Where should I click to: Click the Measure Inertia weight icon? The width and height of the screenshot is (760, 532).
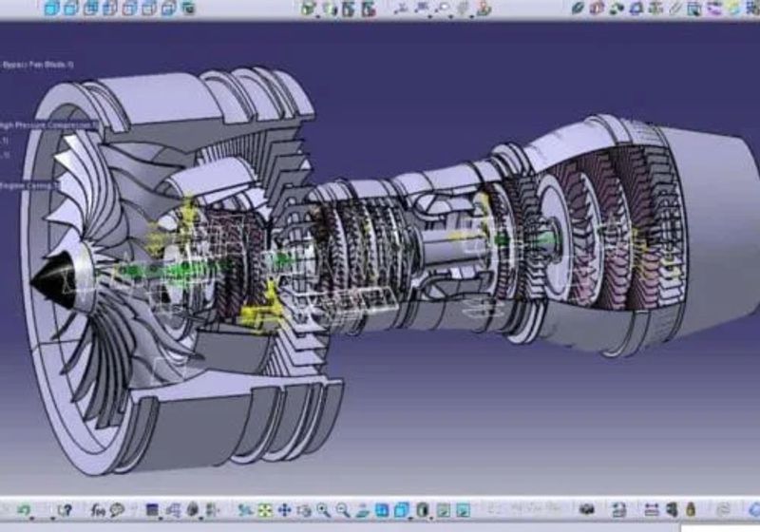pyautogui.click(x=691, y=510)
